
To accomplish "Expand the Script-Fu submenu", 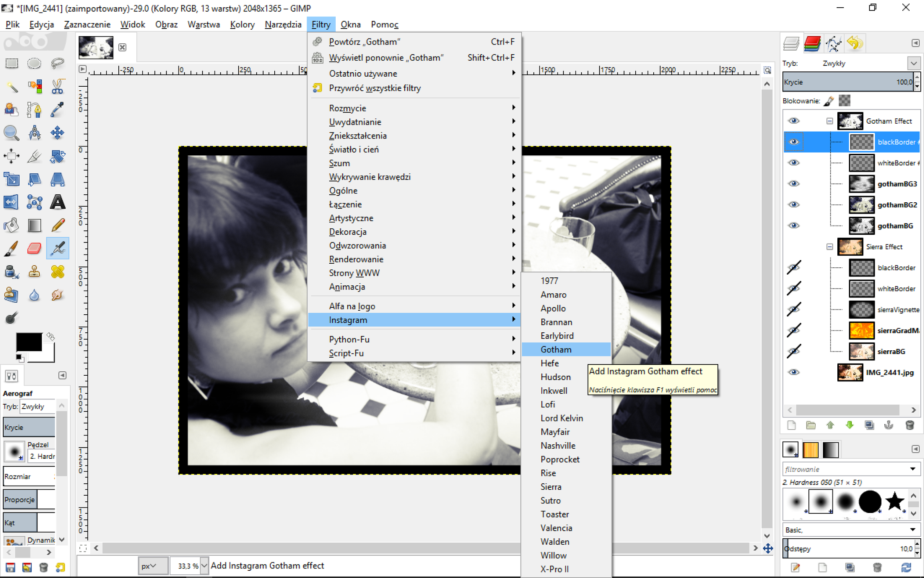I will pyautogui.click(x=415, y=353).
